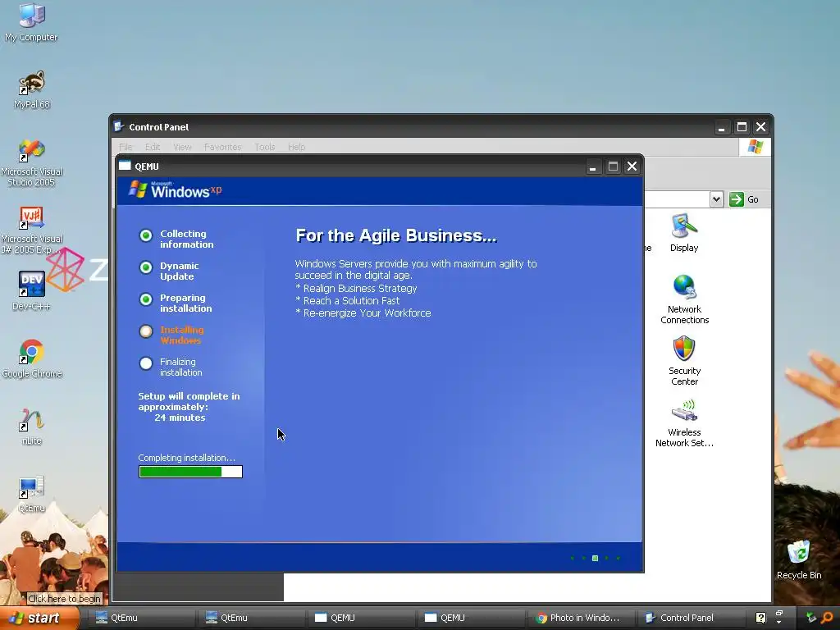The height and width of the screenshot is (630, 840).
Task: Maximize the QEMU window
Action: click(613, 167)
